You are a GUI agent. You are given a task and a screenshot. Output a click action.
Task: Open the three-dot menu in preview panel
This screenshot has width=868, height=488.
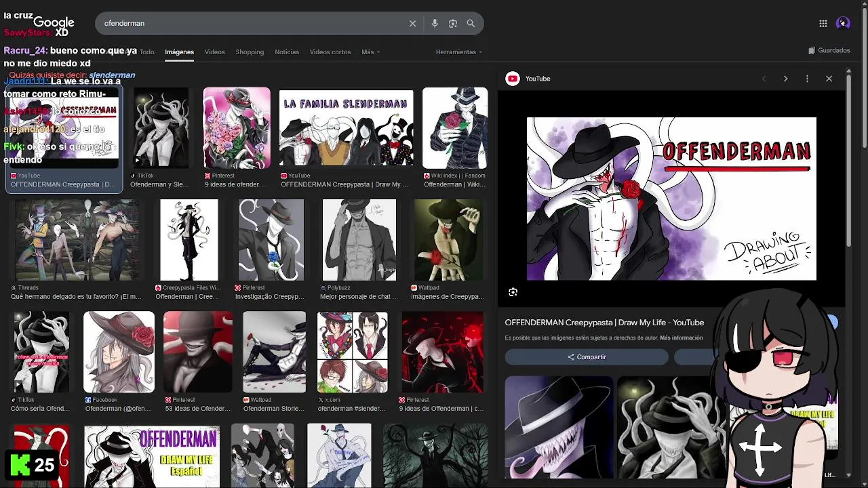pyautogui.click(x=807, y=79)
